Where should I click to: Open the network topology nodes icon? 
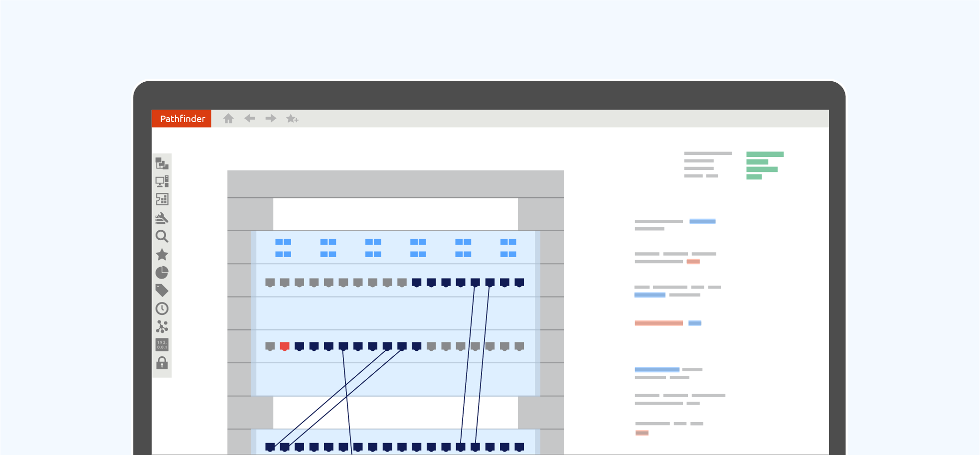click(162, 326)
